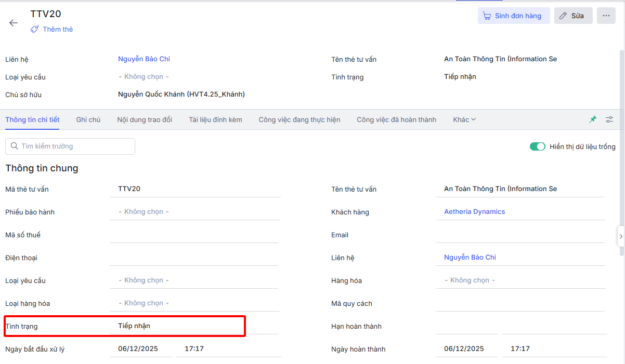Viewport: 625px width, 364px height.
Task: Open the Phiếu bảo hành dropdown field
Action: pyautogui.click(x=194, y=212)
